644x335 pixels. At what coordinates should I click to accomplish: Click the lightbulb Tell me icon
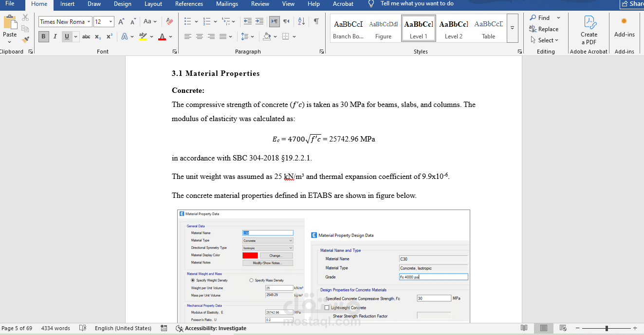coord(371,4)
